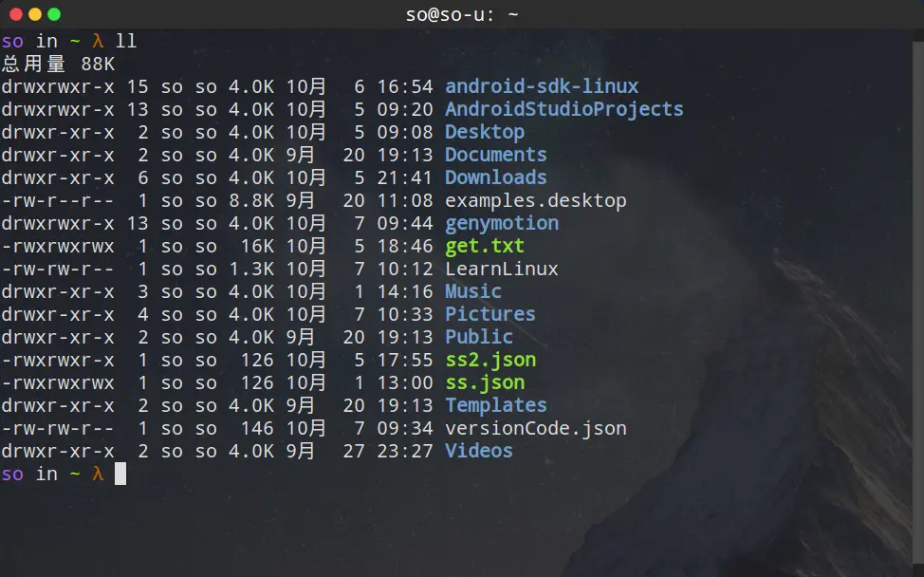Select the 'ss.json' file name
The image size is (924, 577).
pyautogui.click(x=485, y=383)
